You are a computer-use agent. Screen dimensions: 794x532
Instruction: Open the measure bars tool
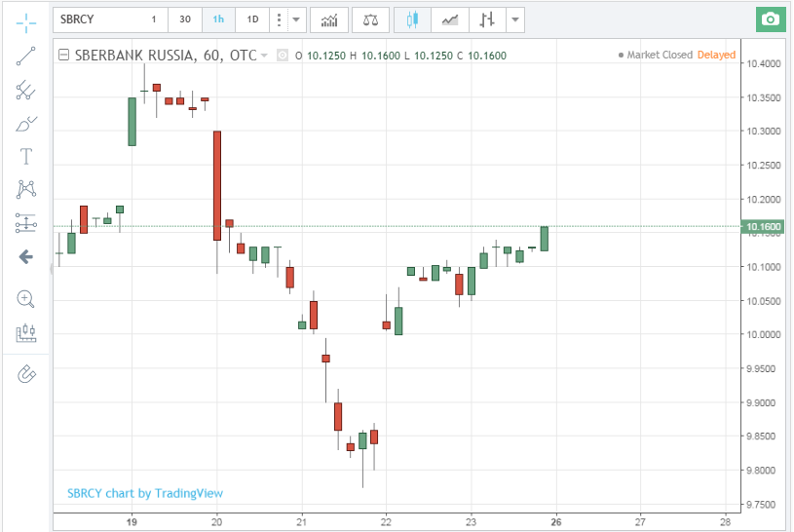pyautogui.click(x=26, y=333)
